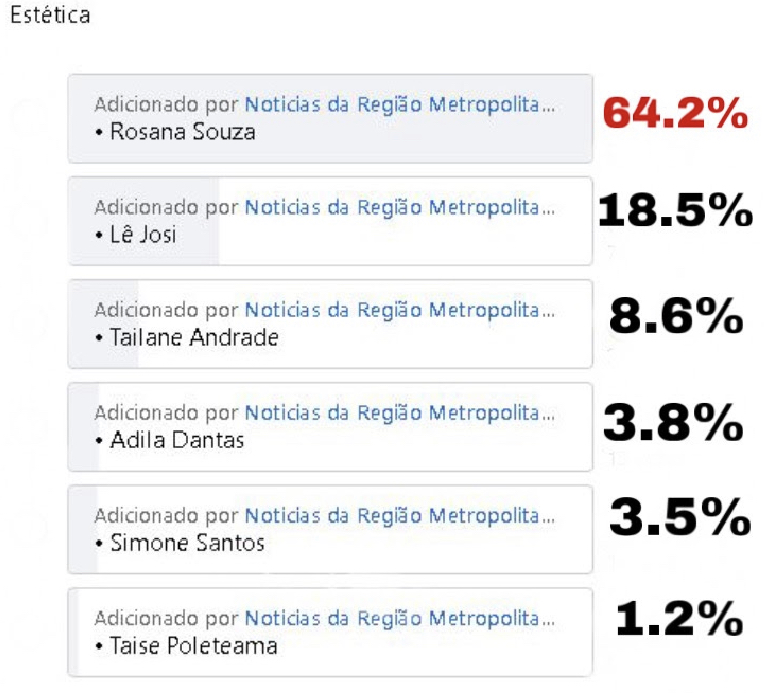
Task: Open Noticias da Região link above Lê Josi
Action: click(400, 207)
